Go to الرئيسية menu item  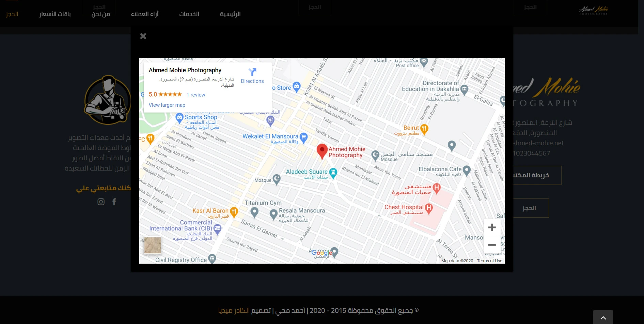(230, 14)
